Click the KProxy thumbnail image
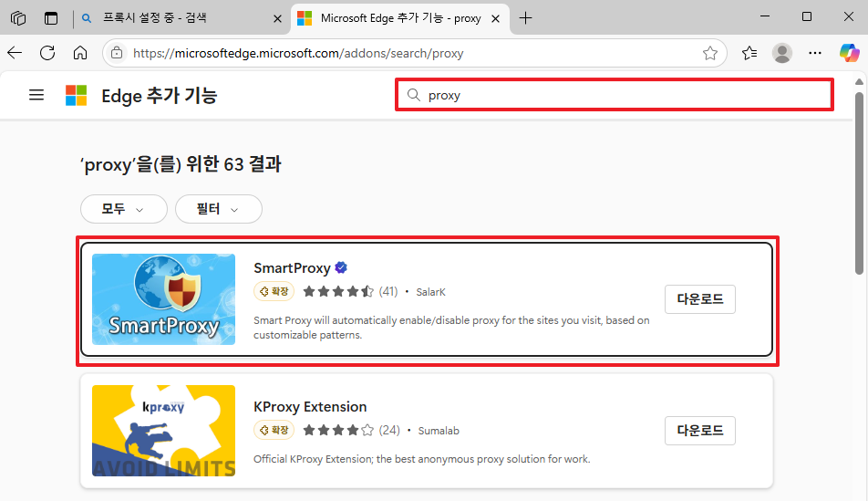This screenshot has width=868, height=501. click(164, 431)
